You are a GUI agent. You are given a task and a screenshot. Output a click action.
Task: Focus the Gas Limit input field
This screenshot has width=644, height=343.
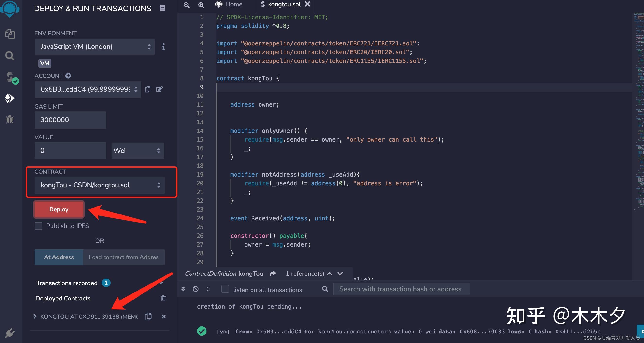pyautogui.click(x=70, y=120)
